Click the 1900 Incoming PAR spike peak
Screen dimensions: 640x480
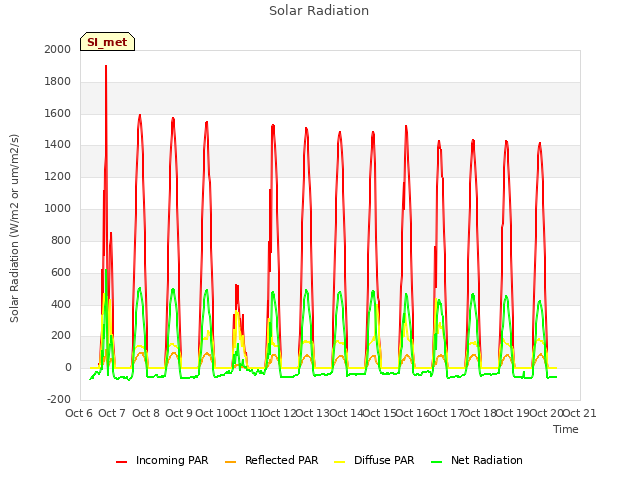[x=106, y=66]
